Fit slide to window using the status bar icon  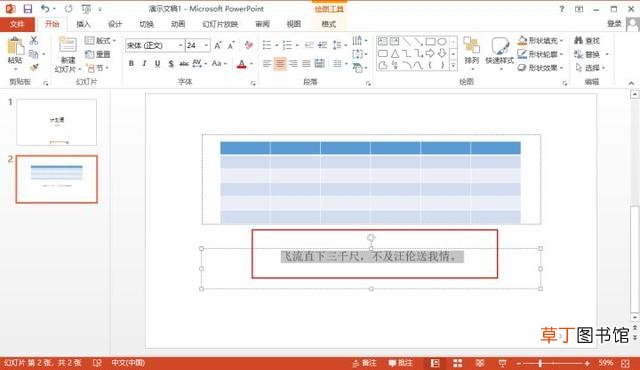(625, 363)
